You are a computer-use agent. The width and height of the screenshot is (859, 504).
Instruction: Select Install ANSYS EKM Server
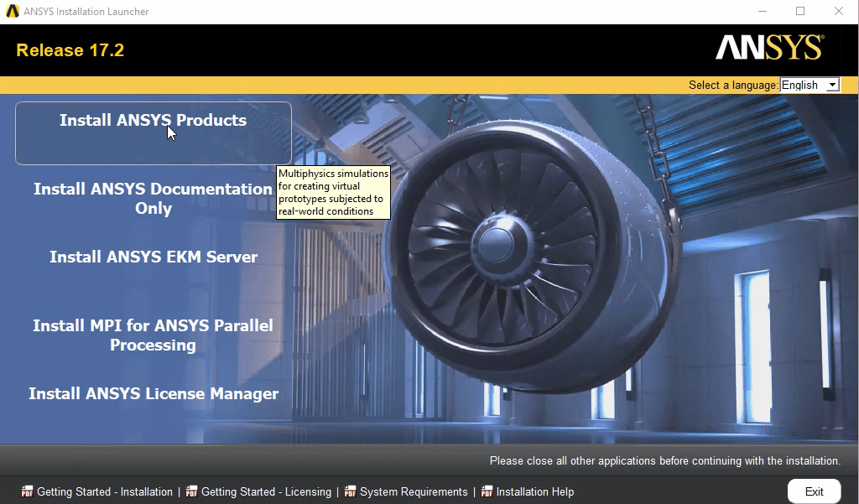[x=154, y=257]
